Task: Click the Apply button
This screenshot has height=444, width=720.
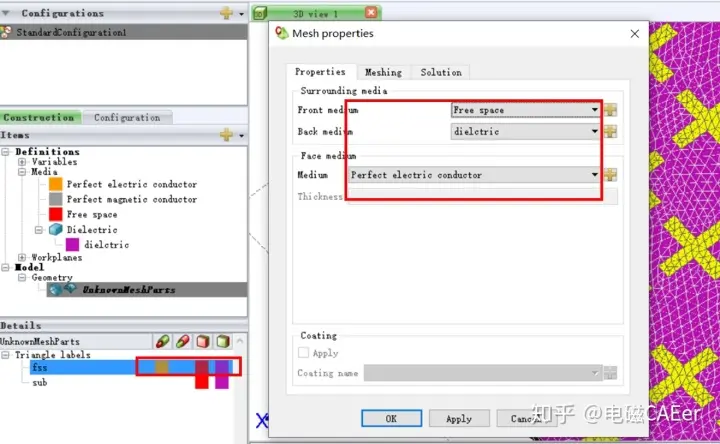Action: (x=459, y=418)
